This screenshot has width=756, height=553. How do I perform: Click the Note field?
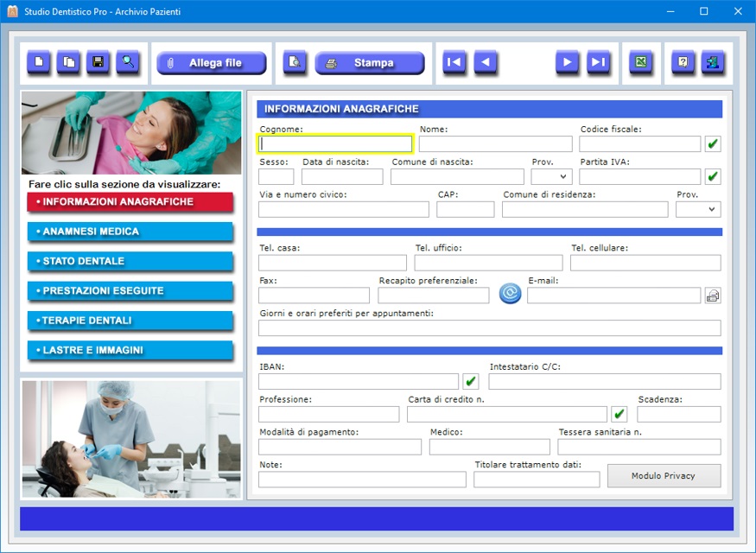point(363,480)
